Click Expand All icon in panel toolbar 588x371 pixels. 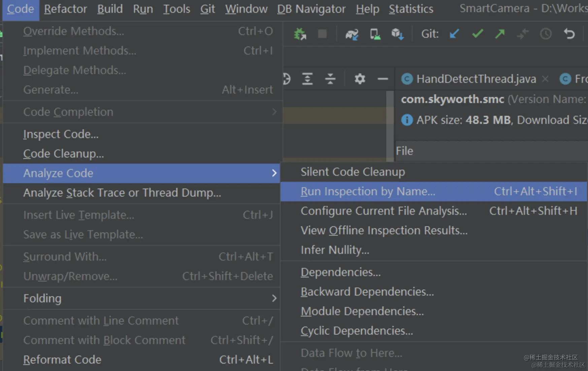click(307, 79)
